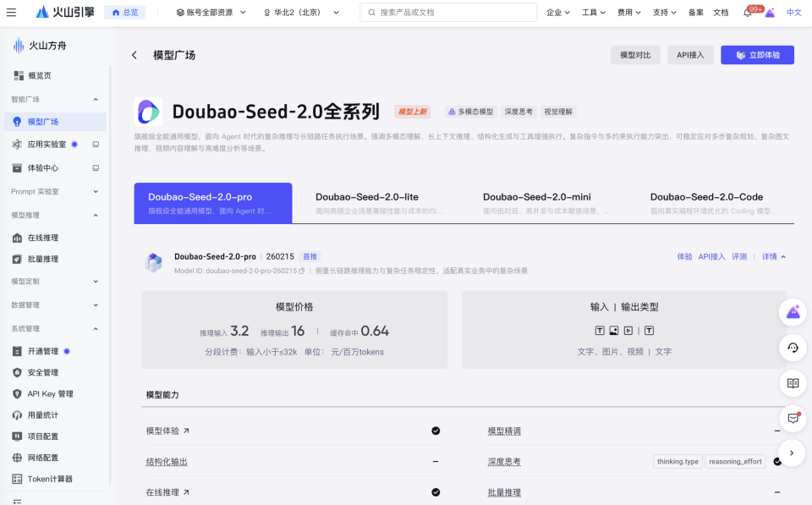
Task: Select the 应用实验室 sidebar icon
Action: [19, 145]
